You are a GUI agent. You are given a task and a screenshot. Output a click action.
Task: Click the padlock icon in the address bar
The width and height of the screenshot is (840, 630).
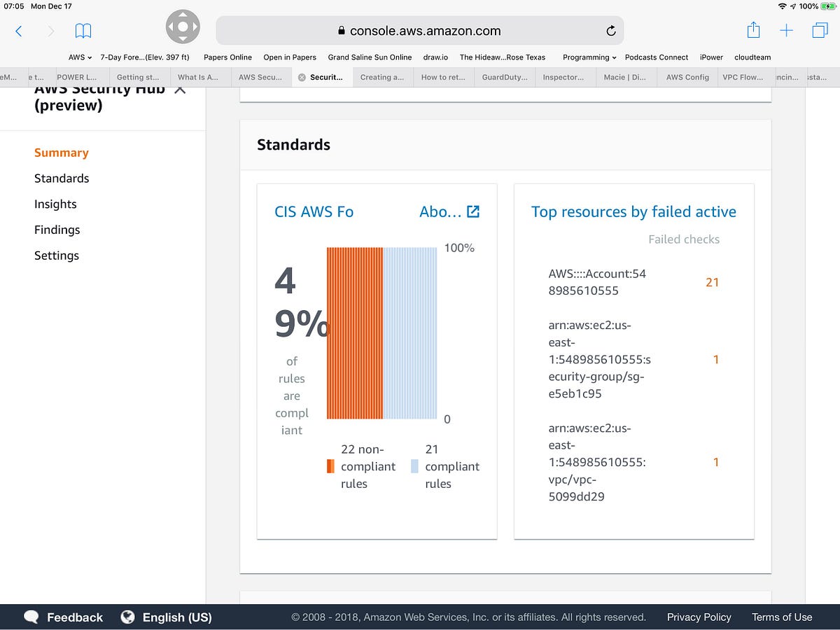tap(340, 31)
